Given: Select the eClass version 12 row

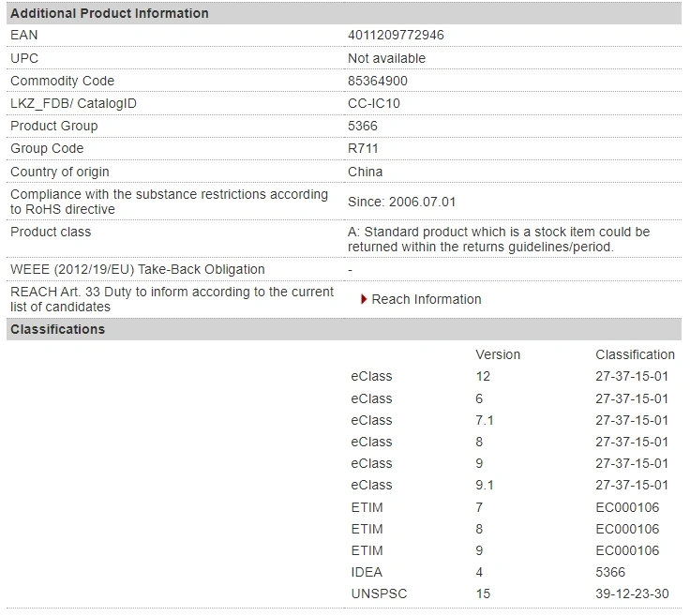Looking at the screenshot, I should point(510,377).
